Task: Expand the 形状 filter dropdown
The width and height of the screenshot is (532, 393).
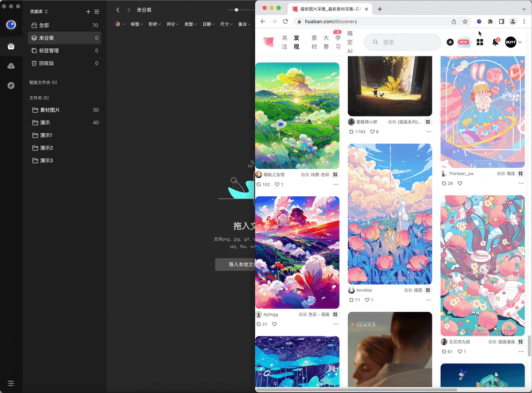Action: pos(154,24)
